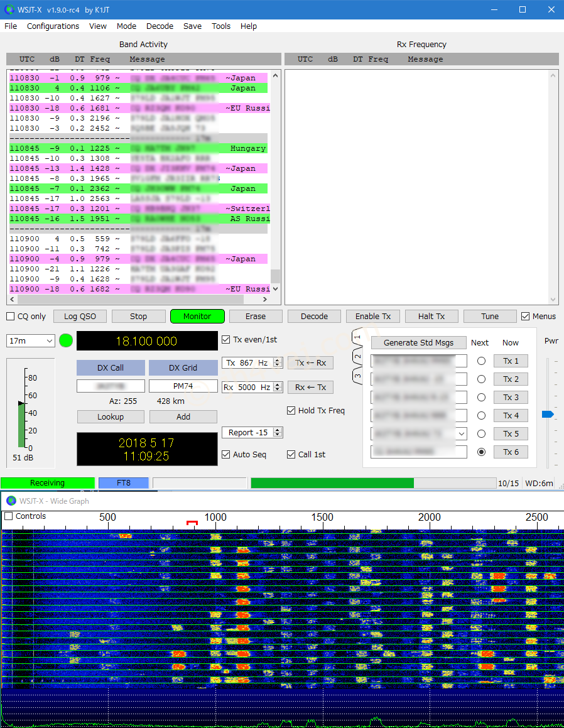The image size is (564, 728).
Task: Click the Wide Graph window globe icon
Action: (11, 501)
